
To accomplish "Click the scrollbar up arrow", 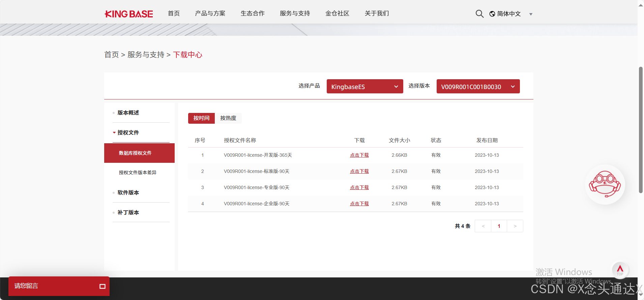I will coord(641,5).
